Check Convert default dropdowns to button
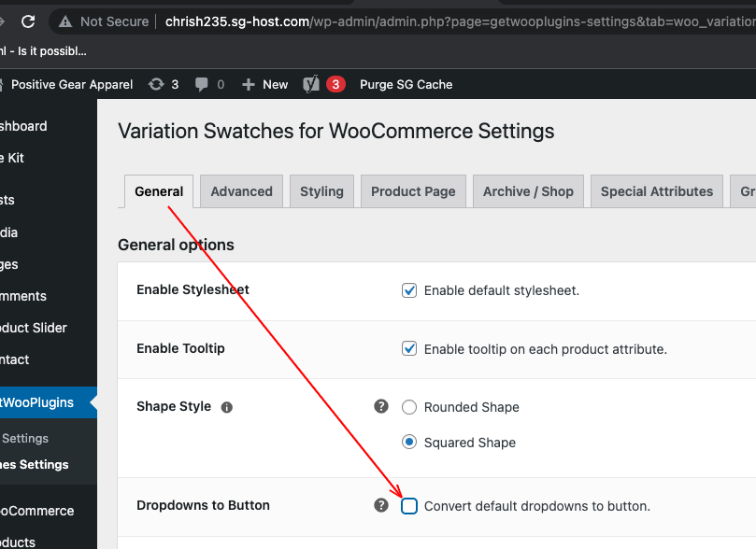The image size is (756, 549). 409,506
